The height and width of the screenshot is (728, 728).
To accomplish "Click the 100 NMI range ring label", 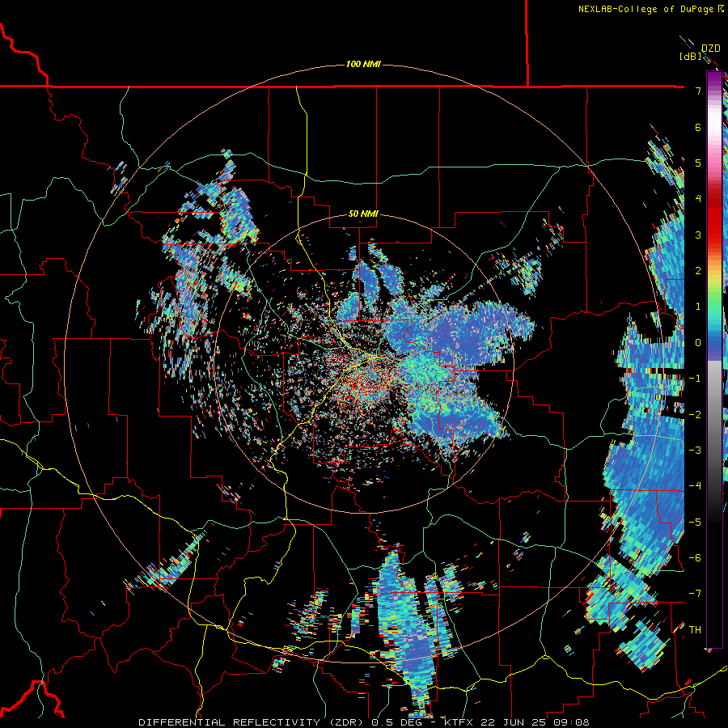I will [363, 64].
